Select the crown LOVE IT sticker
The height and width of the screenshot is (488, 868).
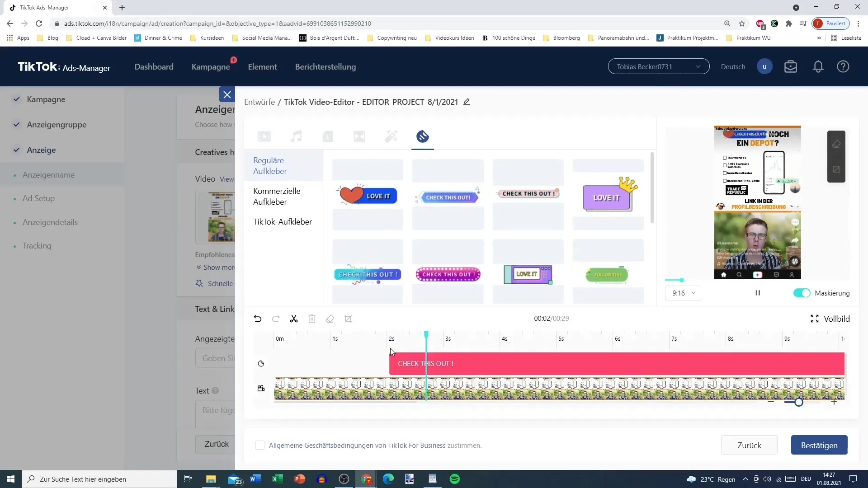609,194
